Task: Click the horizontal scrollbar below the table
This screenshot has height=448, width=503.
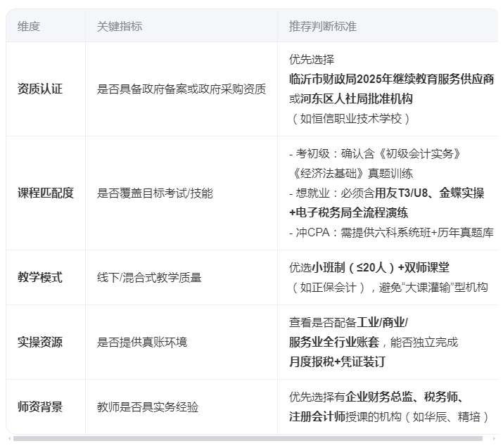Action: point(248,439)
